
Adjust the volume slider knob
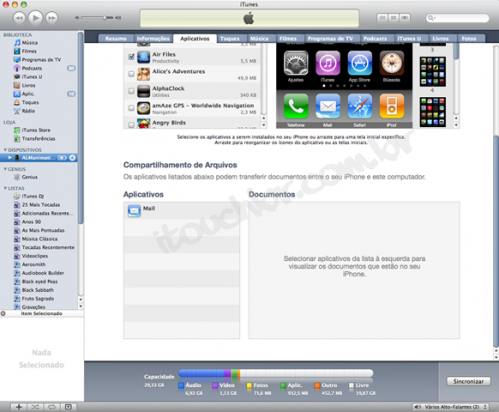click(105, 18)
